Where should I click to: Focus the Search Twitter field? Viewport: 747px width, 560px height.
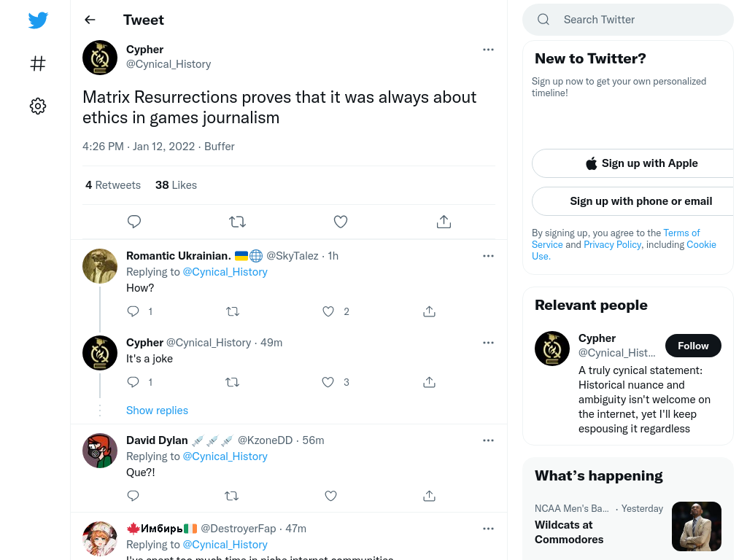pyautogui.click(x=628, y=20)
